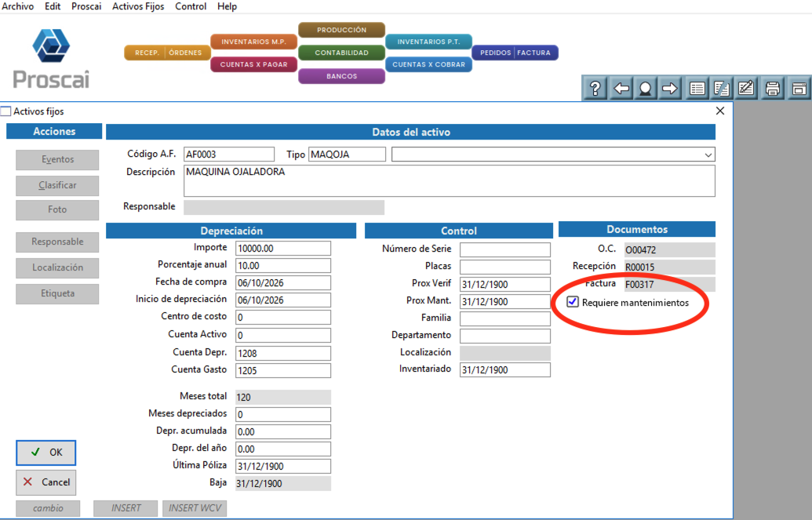
Task: Click the printer toolbar icon
Action: click(x=773, y=88)
